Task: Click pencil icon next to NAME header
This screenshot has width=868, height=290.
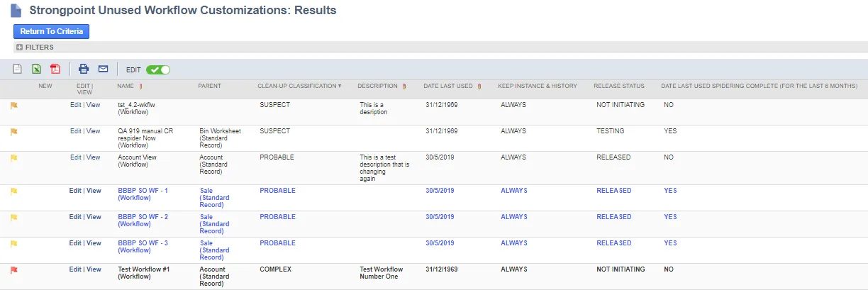Action: click(x=140, y=87)
